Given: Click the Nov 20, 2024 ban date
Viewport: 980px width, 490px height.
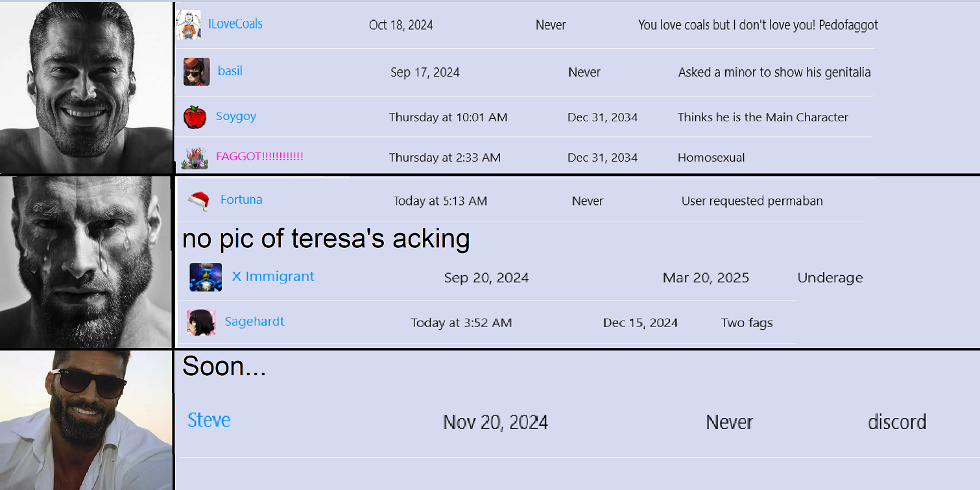Looking at the screenshot, I should coord(496,423).
